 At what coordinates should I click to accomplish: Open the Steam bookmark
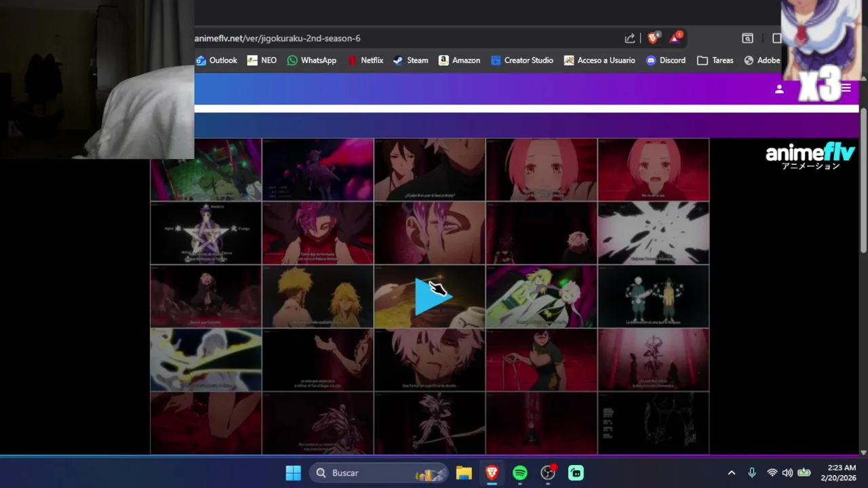[410, 60]
